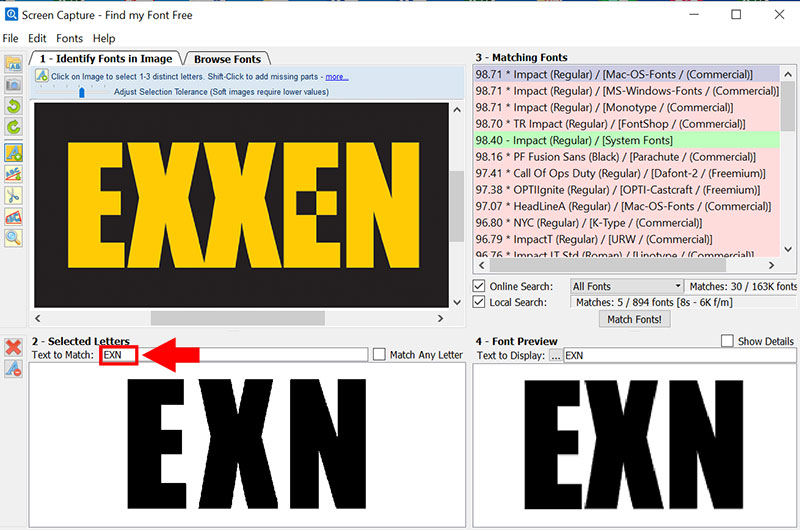Click the screen capture camera icon
This screenshot has height=530, width=800.
14,84
